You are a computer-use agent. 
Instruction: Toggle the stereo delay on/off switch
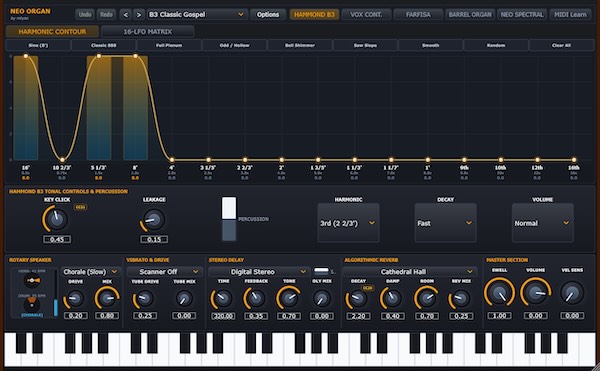321,272
